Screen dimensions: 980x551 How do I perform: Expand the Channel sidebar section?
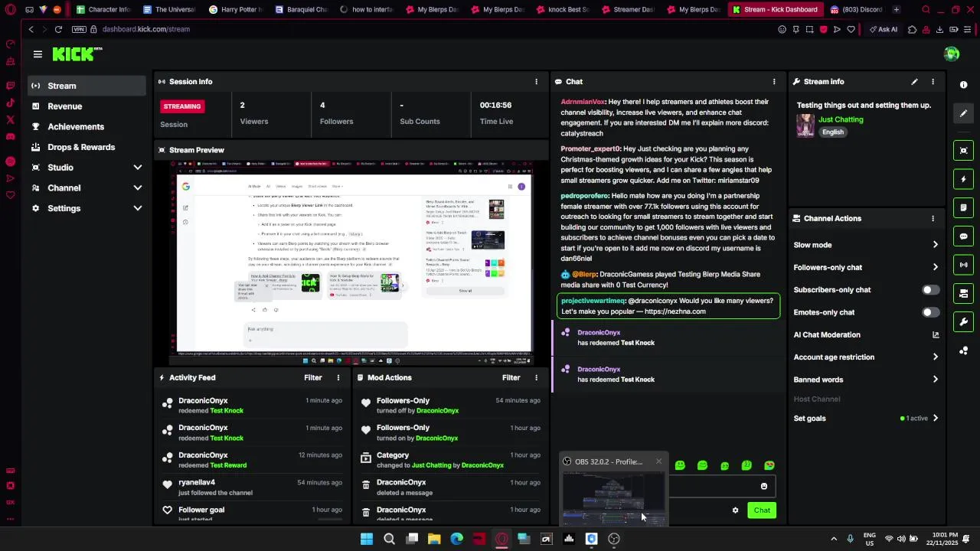137,188
